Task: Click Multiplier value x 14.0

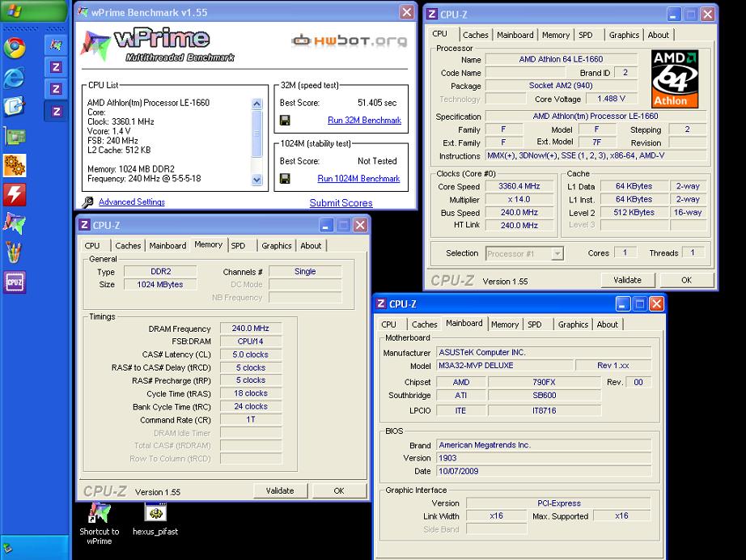Action: pyautogui.click(x=519, y=199)
